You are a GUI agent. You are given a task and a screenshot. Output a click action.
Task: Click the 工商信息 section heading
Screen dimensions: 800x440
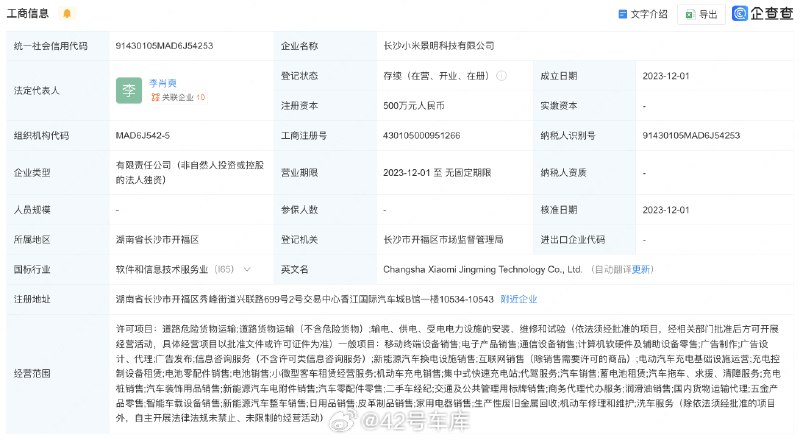tap(28, 13)
